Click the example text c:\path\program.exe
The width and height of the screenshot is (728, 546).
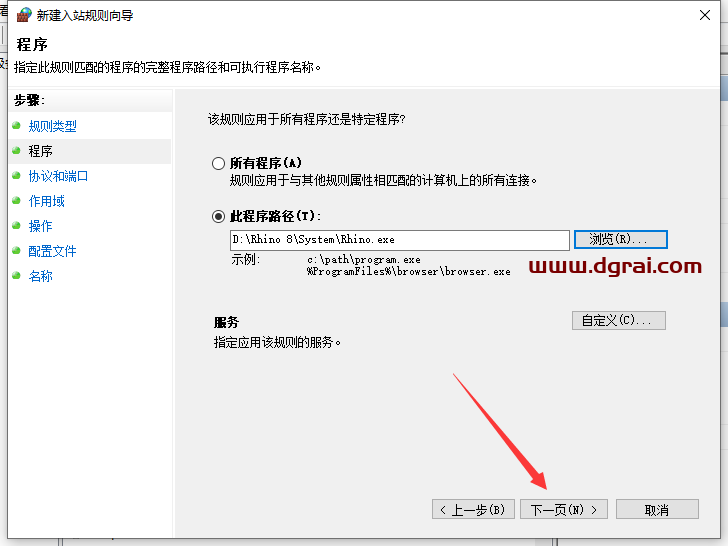[x=364, y=260]
